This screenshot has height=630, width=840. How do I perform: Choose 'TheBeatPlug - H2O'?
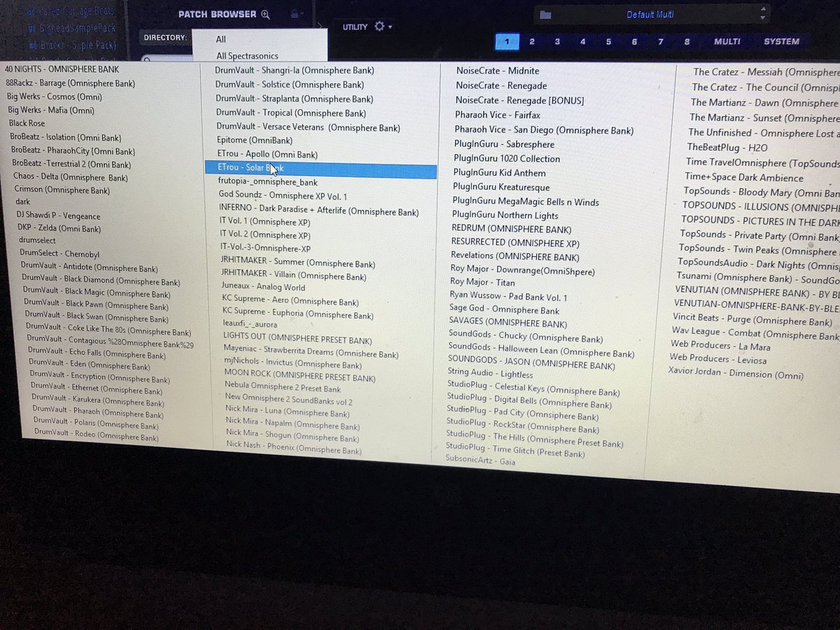727,148
